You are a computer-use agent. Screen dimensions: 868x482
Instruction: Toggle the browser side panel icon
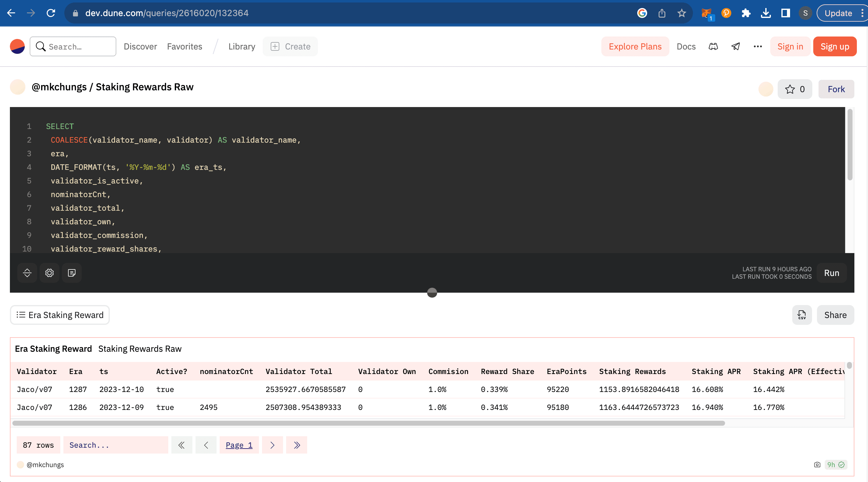coord(785,13)
